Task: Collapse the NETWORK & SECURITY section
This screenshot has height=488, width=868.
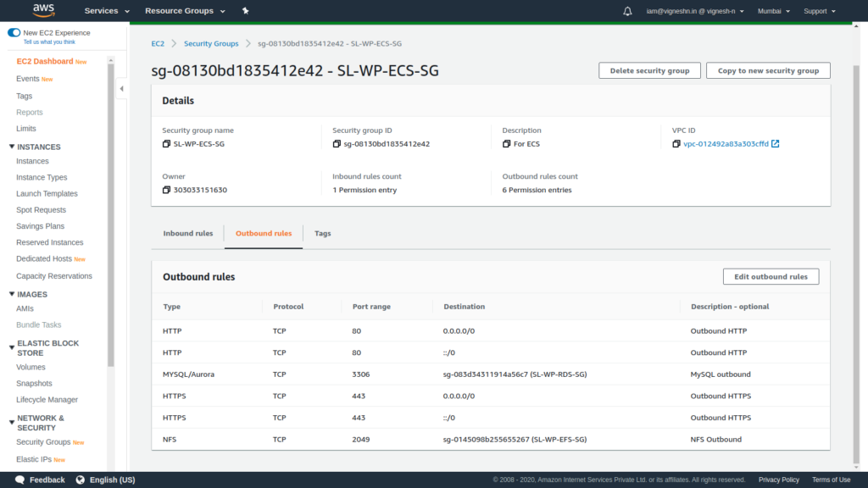Action: (x=12, y=423)
